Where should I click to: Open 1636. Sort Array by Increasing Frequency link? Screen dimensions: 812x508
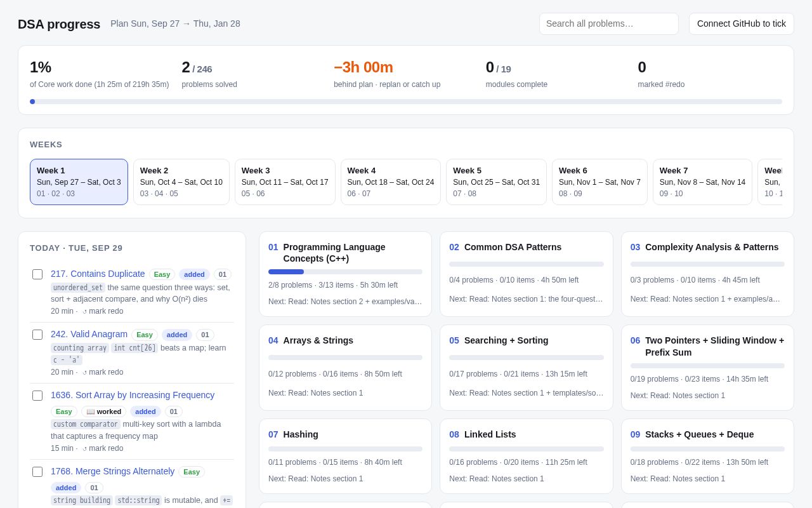pyautogui.click(x=133, y=395)
